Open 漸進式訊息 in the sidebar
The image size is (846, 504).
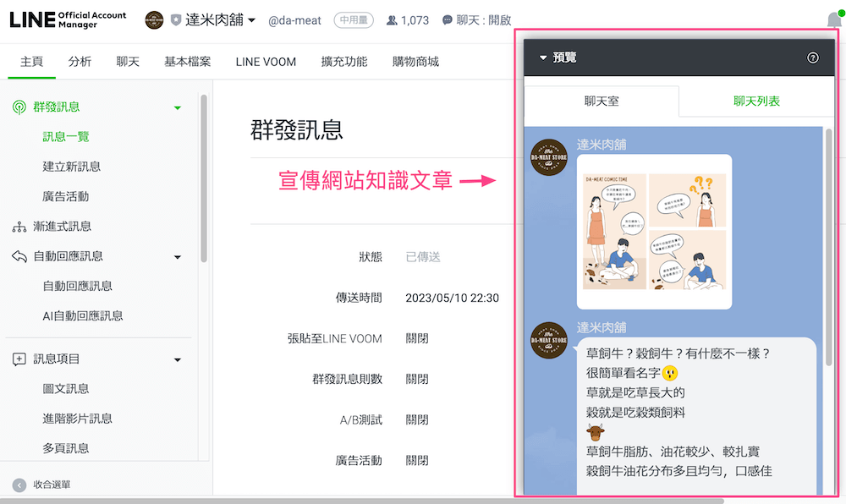point(62,227)
